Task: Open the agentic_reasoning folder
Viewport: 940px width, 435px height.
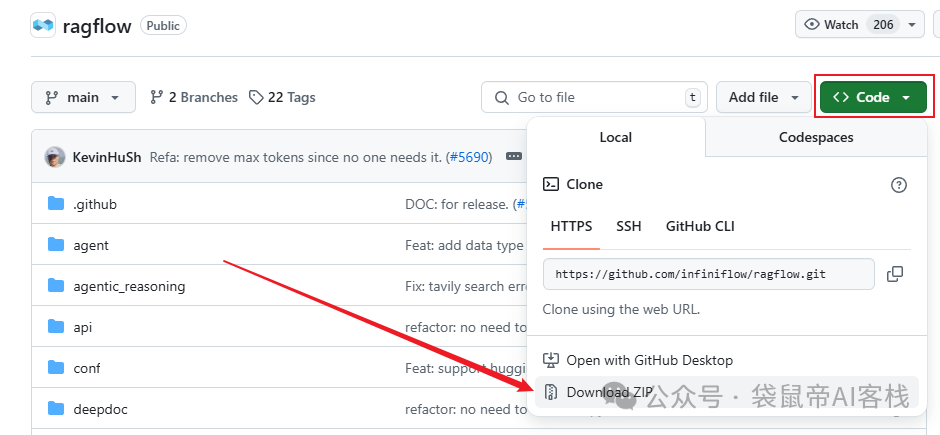Action: point(129,286)
